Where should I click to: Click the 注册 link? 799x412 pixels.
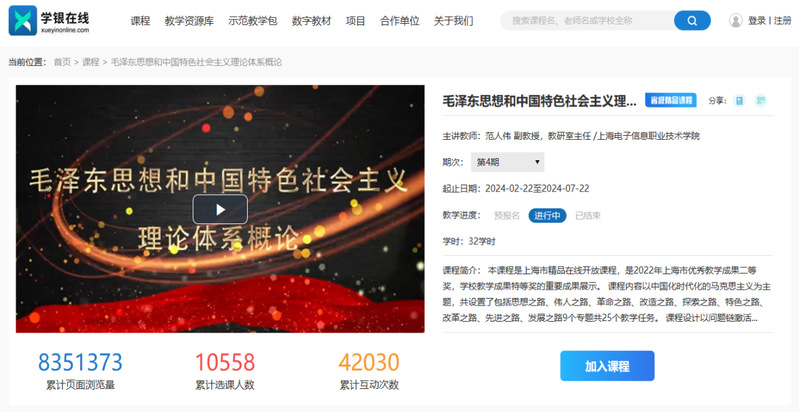point(782,21)
